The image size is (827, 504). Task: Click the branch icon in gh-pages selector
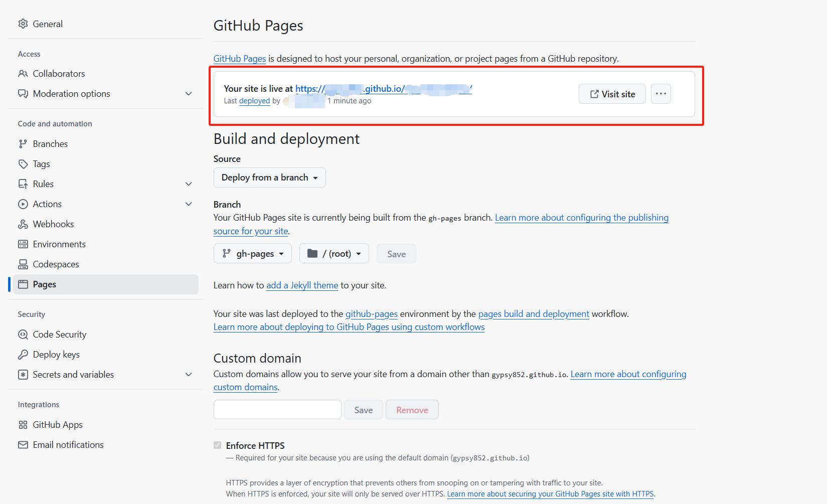pyautogui.click(x=227, y=253)
